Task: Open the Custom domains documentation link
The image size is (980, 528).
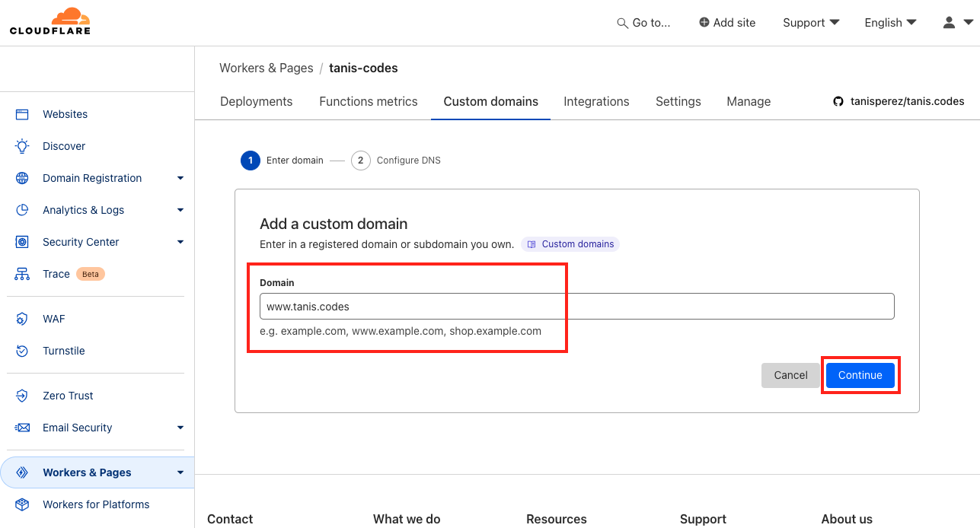Action: click(x=570, y=244)
